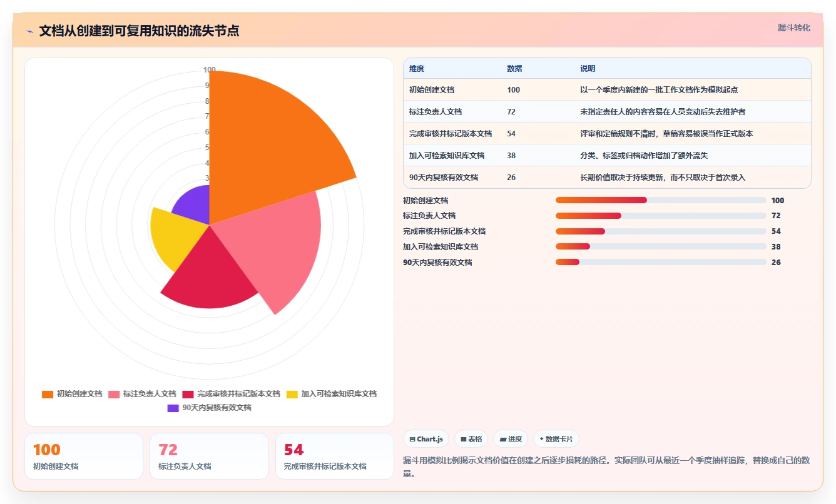The image size is (836, 504).
Task: Toggle the yellow 加入可检索知识库文档 legend swatch
Action: click(x=292, y=394)
